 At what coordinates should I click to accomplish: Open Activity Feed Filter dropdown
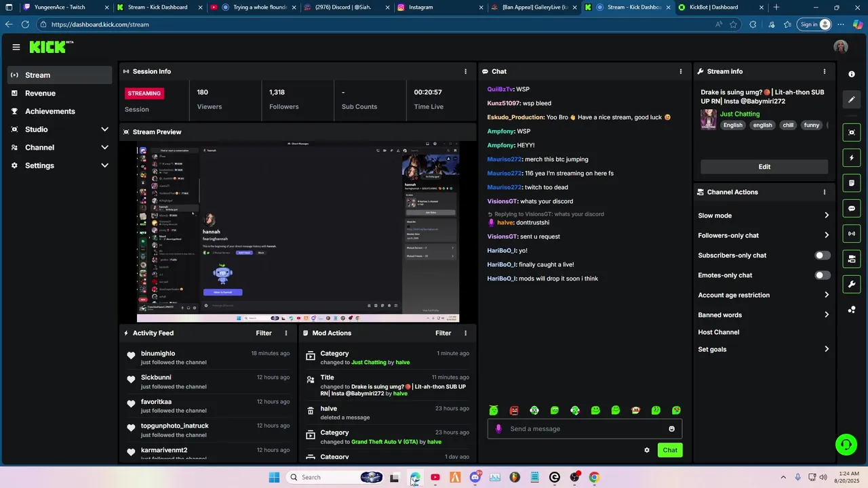point(264,333)
